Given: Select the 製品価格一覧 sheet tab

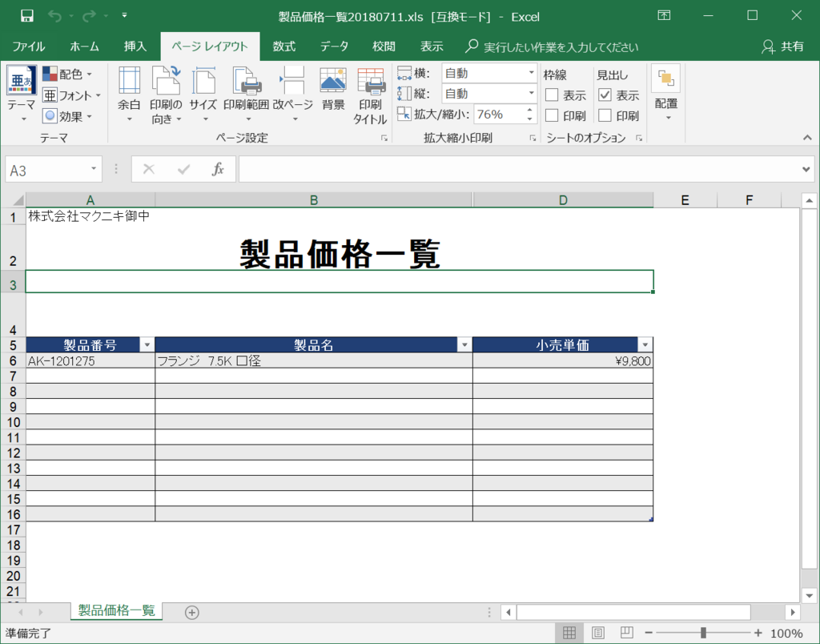Looking at the screenshot, I should (x=117, y=610).
